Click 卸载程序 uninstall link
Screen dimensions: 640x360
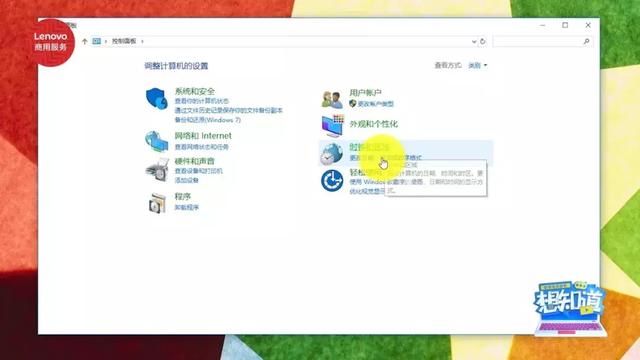point(187,207)
